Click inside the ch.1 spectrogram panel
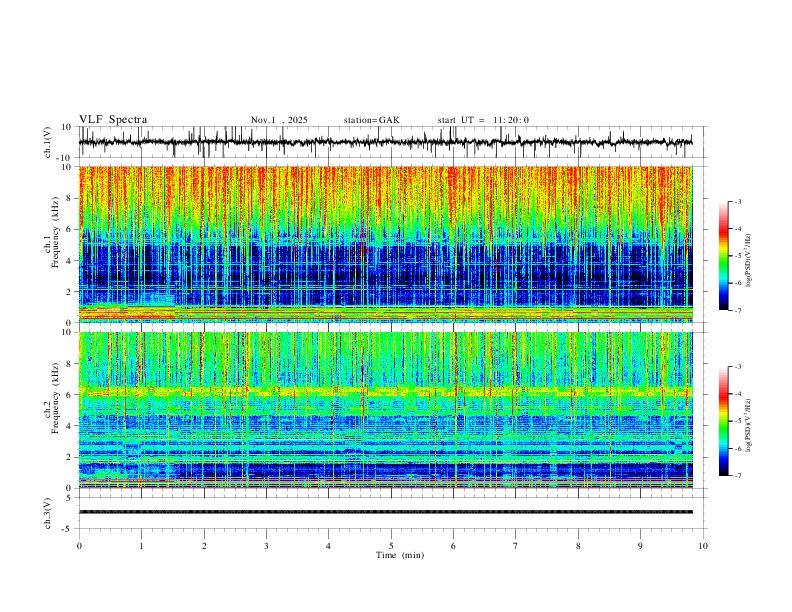 (385, 244)
